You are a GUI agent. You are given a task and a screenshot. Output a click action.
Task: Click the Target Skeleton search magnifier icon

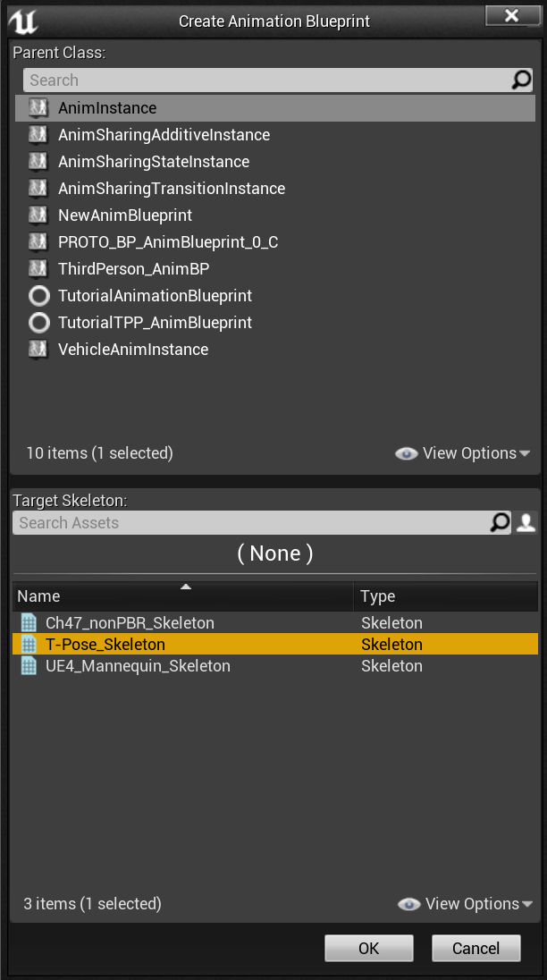(x=500, y=522)
